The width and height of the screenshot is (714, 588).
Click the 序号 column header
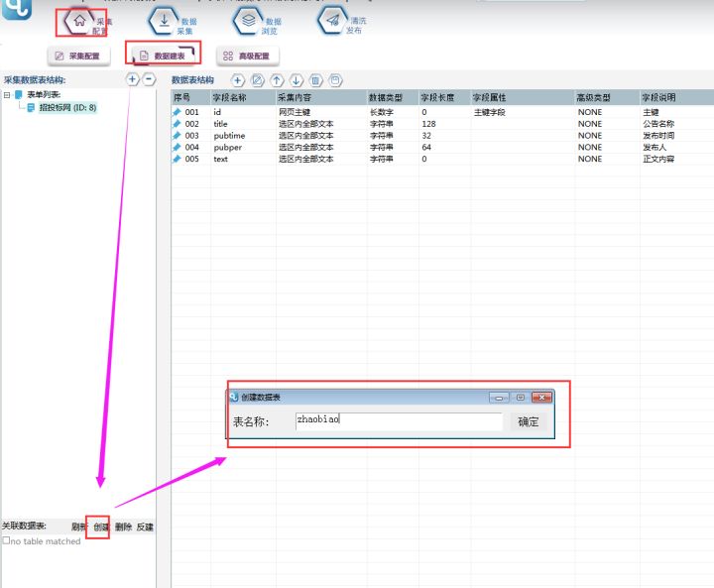tap(191, 97)
